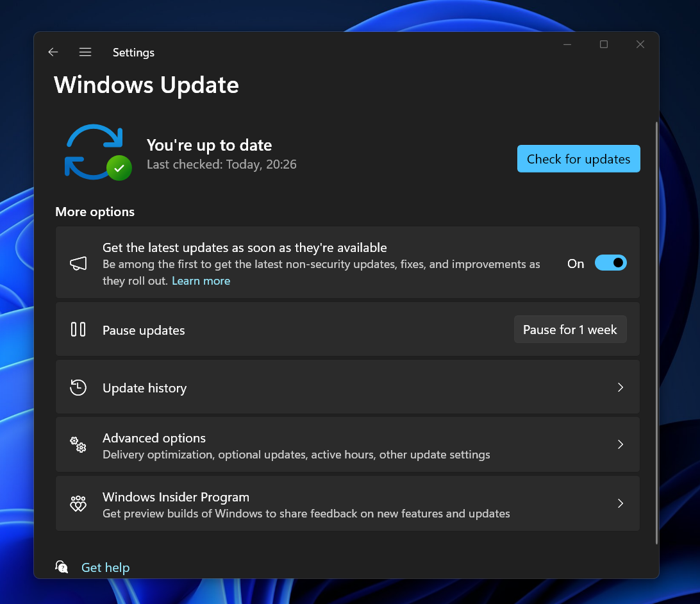Click the Windows Insider Program hearts icon
This screenshot has height=604, width=700.
click(x=78, y=503)
